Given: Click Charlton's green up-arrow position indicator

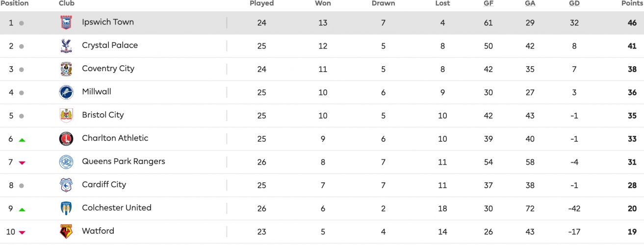Looking at the screenshot, I should (x=22, y=140).
